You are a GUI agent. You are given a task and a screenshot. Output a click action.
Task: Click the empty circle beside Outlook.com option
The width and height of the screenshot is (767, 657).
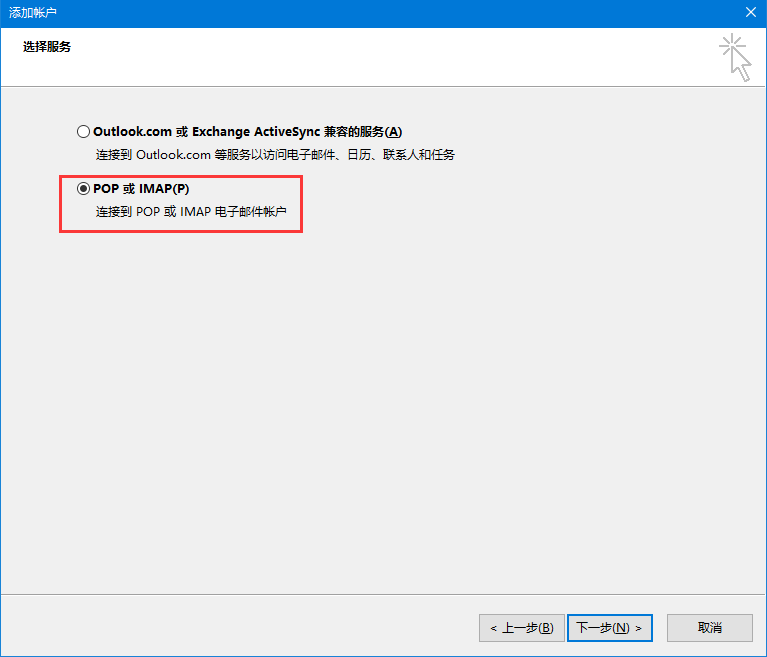tap(83, 131)
